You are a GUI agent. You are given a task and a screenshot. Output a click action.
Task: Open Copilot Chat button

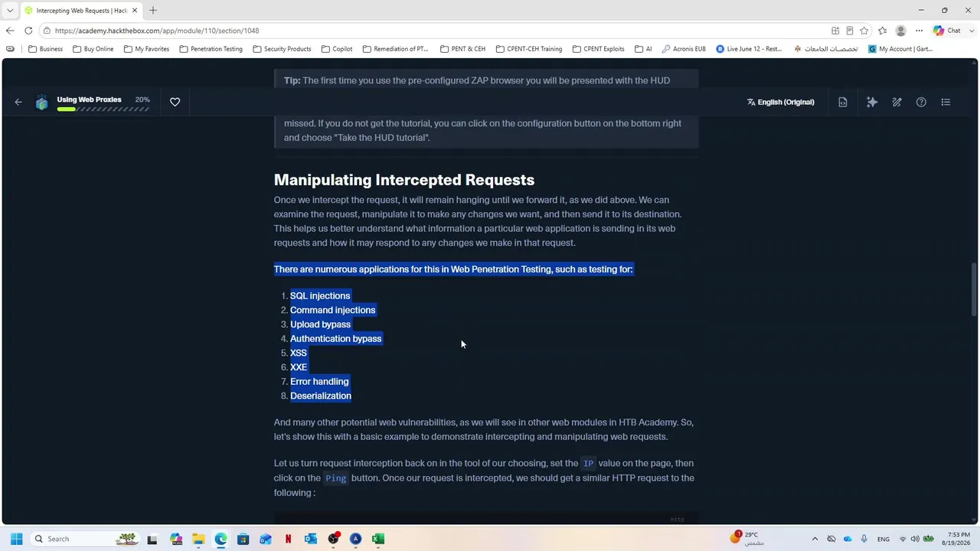coord(947,31)
